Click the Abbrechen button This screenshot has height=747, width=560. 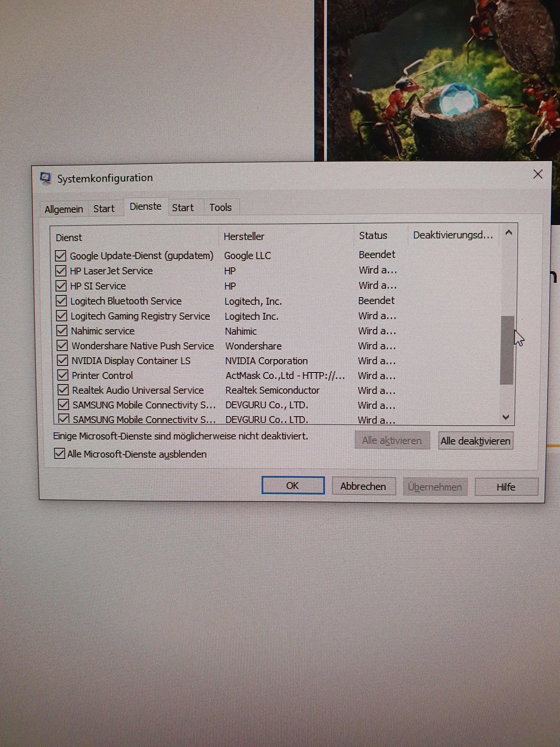pyautogui.click(x=363, y=486)
